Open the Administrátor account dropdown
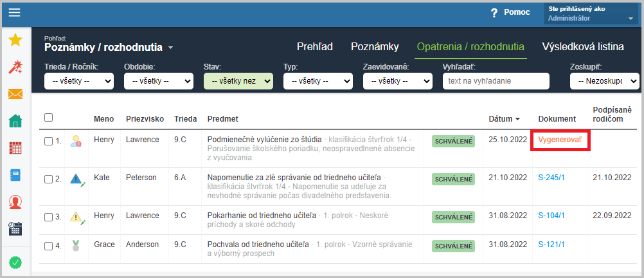Screen dimensions: 644x278 pos(591,14)
